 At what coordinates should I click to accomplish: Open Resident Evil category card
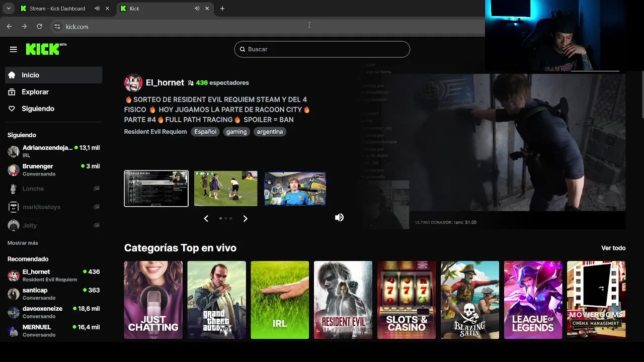(x=343, y=300)
